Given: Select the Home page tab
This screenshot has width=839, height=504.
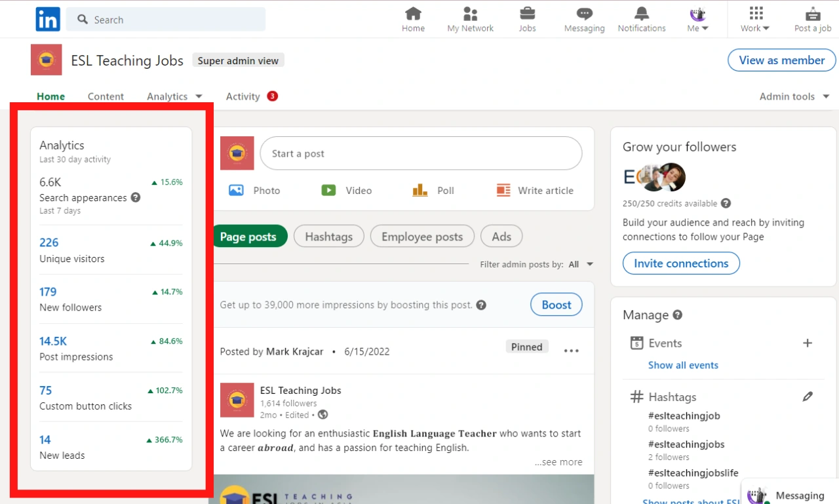Looking at the screenshot, I should 50,96.
